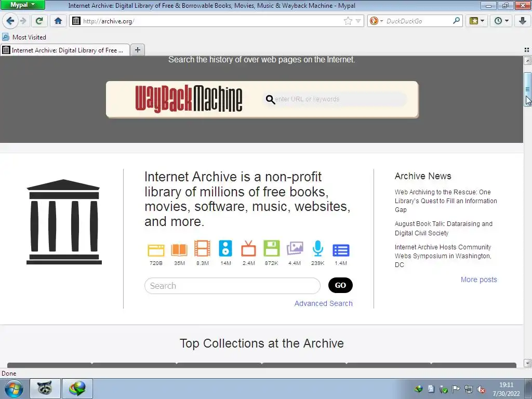Screen dimensions: 532x399
Task: Open the Mypal application menu
Action: [22, 5]
